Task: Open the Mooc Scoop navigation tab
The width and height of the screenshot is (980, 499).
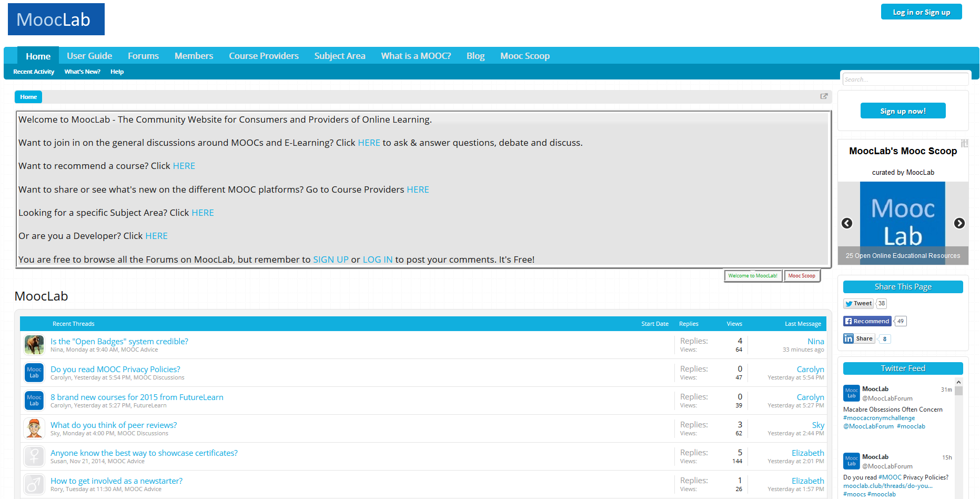Action: [525, 56]
